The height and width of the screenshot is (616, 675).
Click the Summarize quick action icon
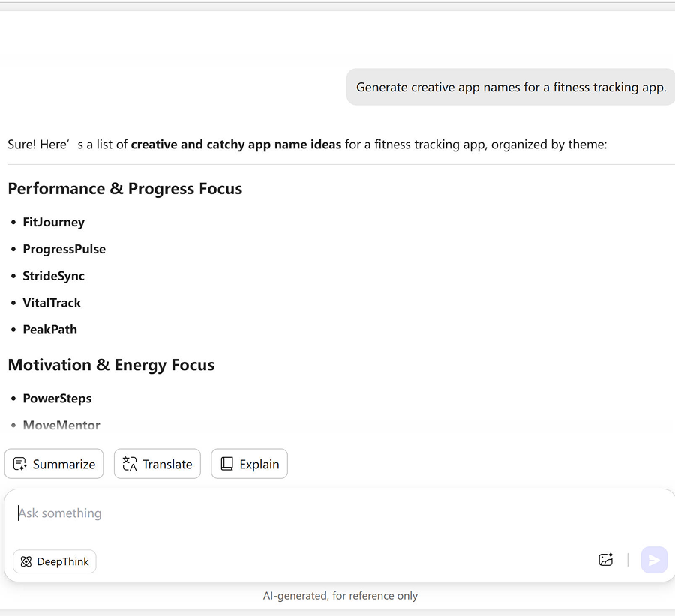(x=20, y=464)
